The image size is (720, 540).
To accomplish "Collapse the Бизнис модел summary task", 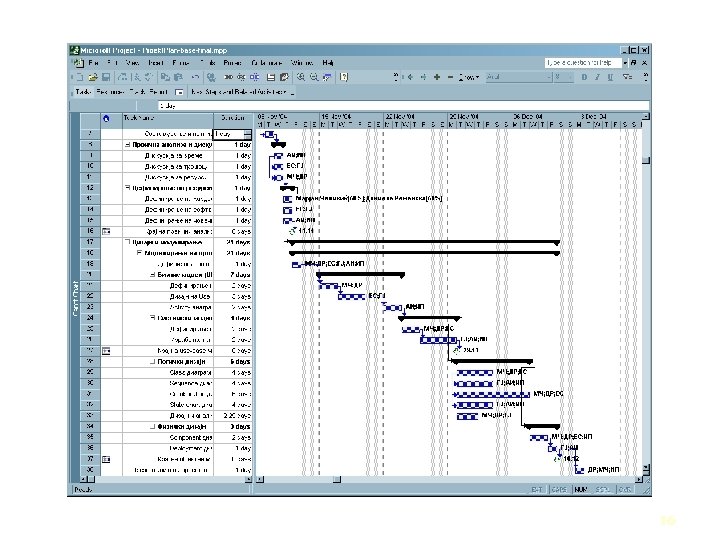I will point(152,275).
